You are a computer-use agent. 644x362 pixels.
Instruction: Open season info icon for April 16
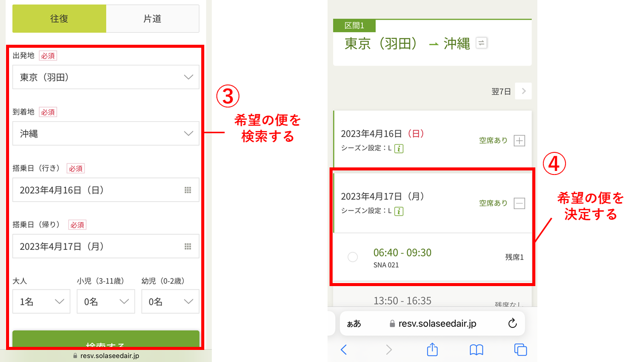399,149
